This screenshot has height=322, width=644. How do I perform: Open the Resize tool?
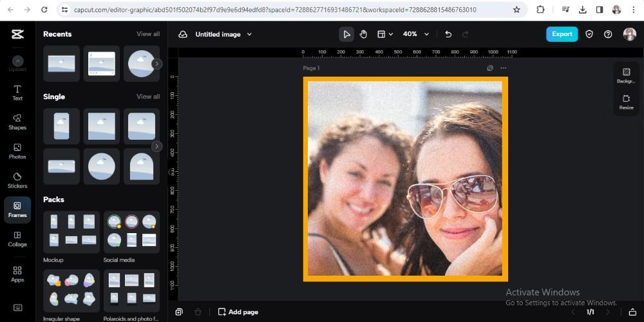click(x=626, y=102)
